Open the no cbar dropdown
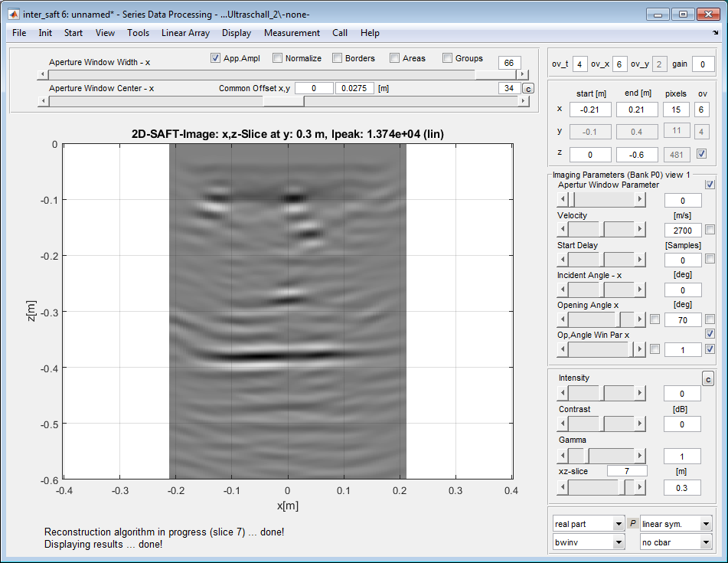The height and width of the screenshot is (563, 728). [675, 542]
